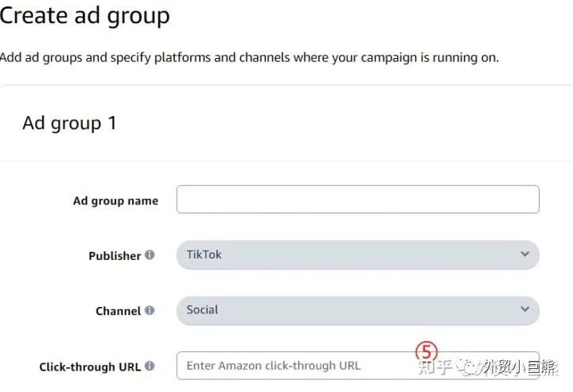
Task: Click the Zhihu watermark logo
Action: tap(435, 367)
